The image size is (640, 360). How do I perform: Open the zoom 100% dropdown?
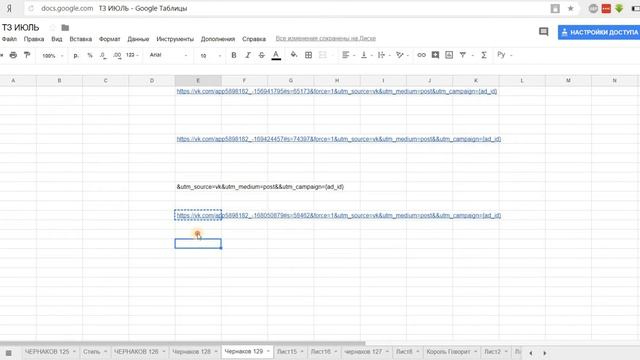[53, 56]
